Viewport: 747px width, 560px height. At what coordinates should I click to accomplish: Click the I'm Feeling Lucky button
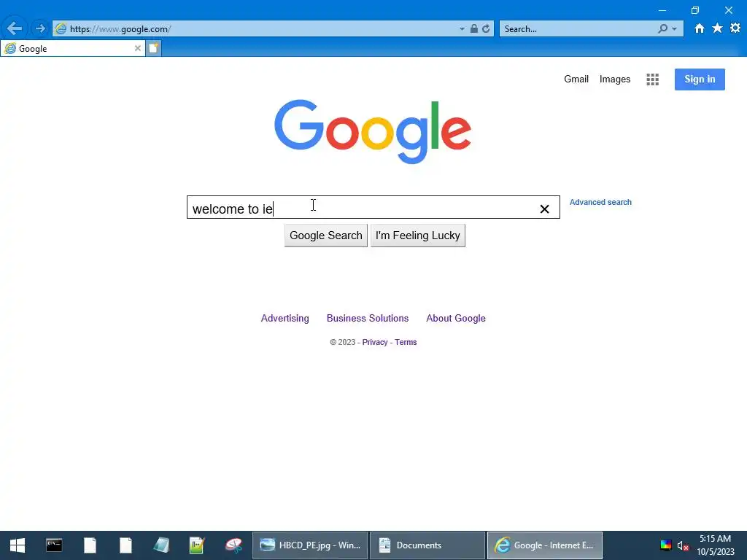418,236
